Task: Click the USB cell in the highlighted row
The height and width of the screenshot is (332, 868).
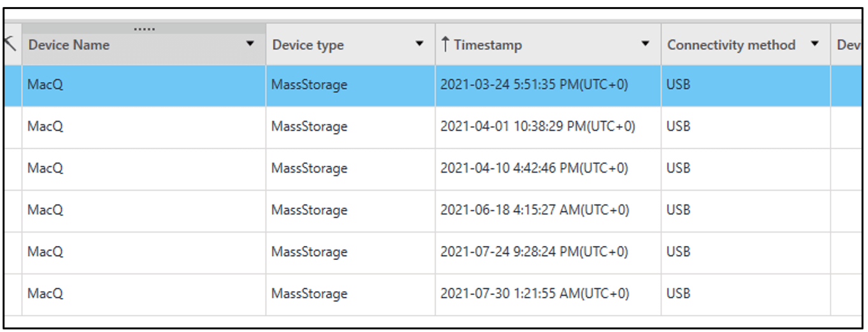Action: click(746, 85)
